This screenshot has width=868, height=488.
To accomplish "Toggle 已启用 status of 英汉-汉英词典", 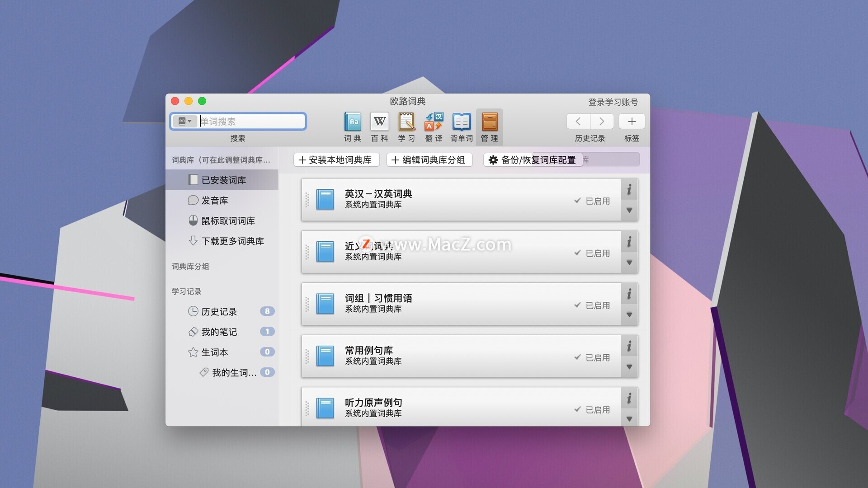I will [x=592, y=201].
